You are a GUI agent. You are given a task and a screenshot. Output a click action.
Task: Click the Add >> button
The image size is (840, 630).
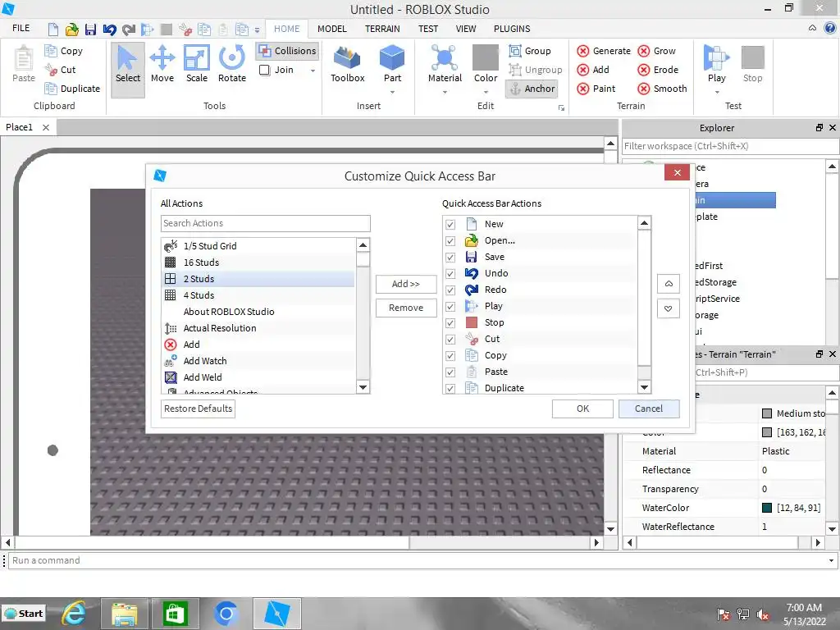pos(406,284)
